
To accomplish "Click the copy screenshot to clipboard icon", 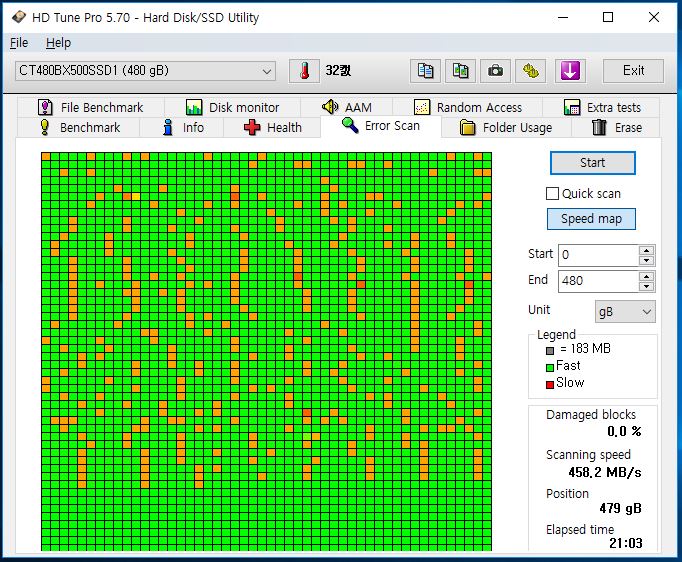I will [x=460, y=70].
